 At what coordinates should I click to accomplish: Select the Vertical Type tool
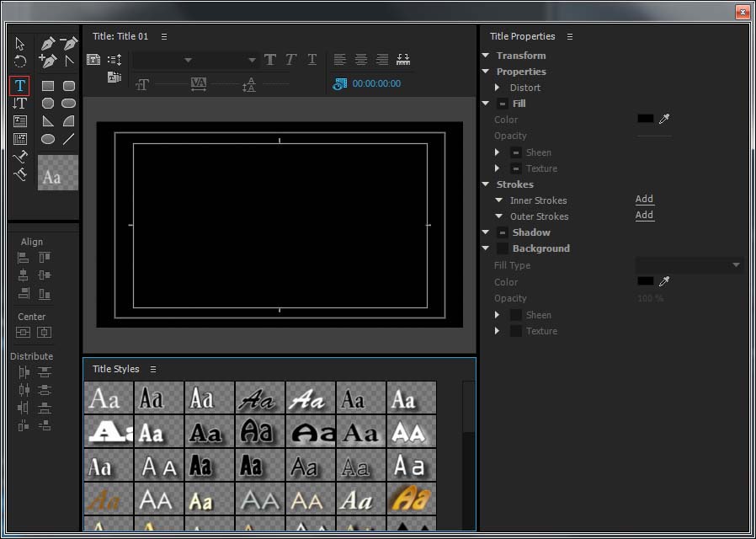click(x=19, y=104)
